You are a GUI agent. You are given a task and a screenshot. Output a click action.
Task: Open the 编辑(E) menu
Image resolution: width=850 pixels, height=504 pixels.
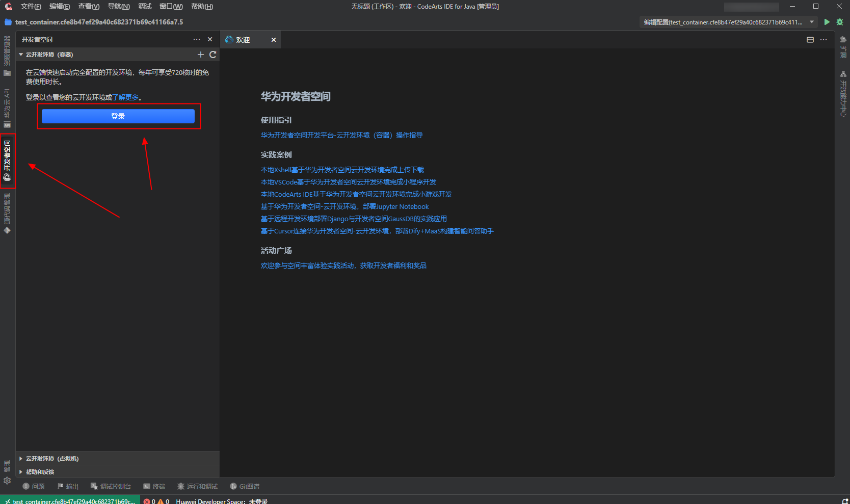(60, 6)
